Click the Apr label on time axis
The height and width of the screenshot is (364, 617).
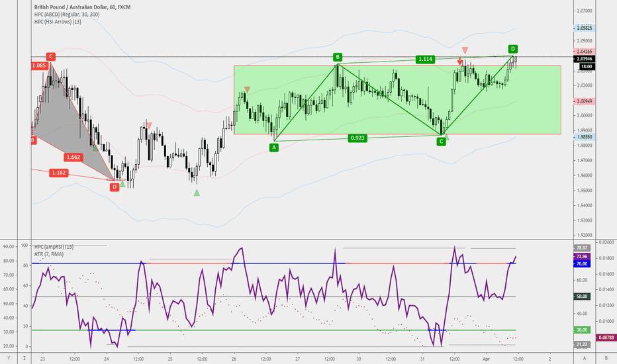pyautogui.click(x=487, y=359)
